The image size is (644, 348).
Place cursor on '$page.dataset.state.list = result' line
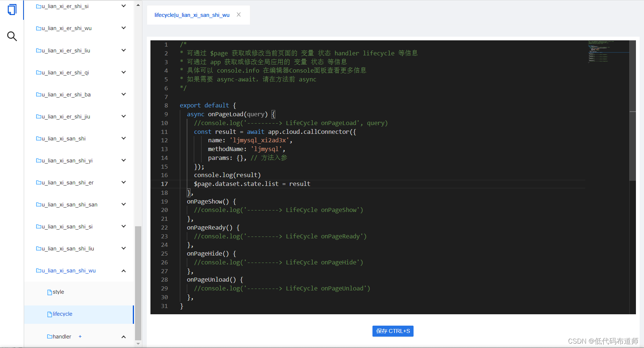point(252,184)
